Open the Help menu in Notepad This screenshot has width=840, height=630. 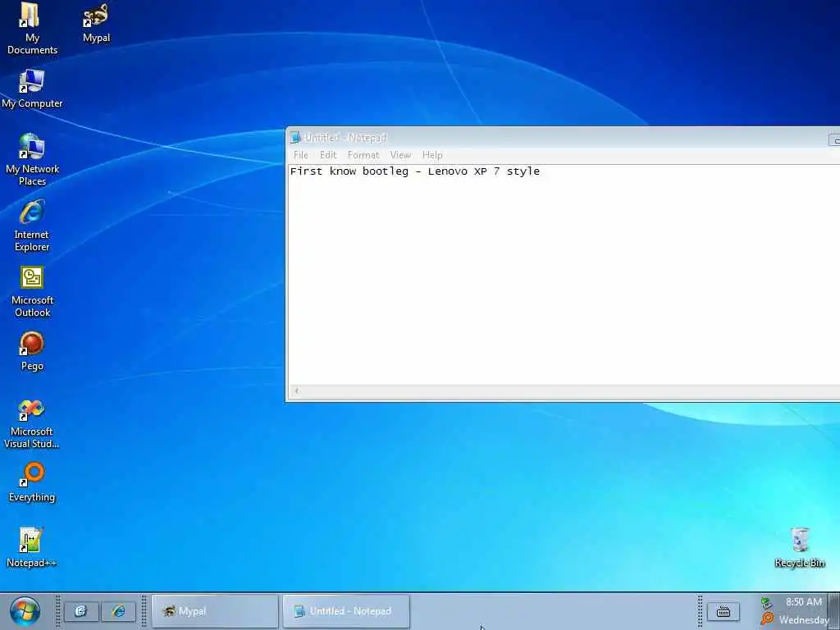click(x=432, y=155)
